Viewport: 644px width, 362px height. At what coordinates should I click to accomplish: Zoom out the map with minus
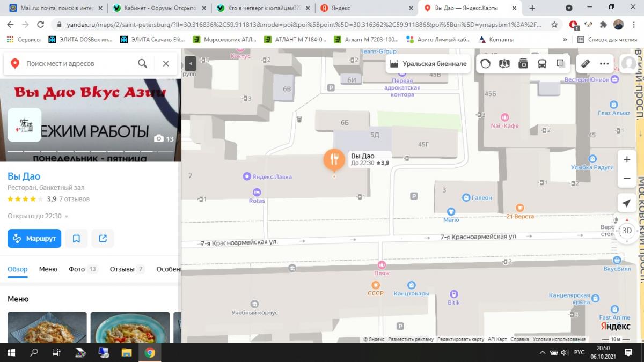(x=626, y=178)
